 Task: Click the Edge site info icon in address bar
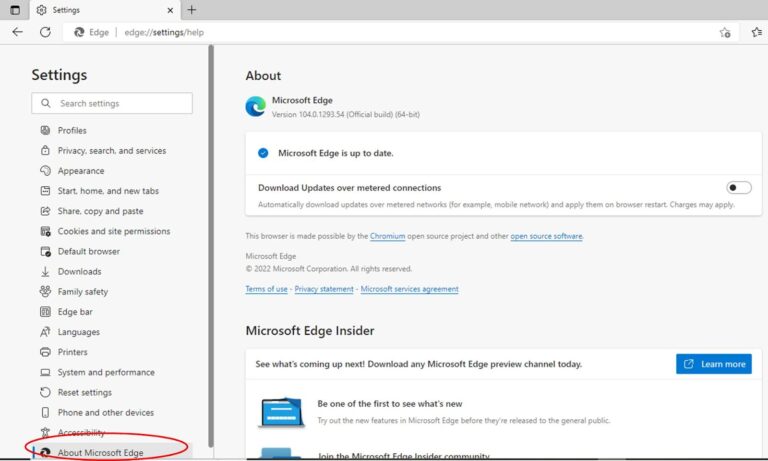pyautogui.click(x=79, y=32)
